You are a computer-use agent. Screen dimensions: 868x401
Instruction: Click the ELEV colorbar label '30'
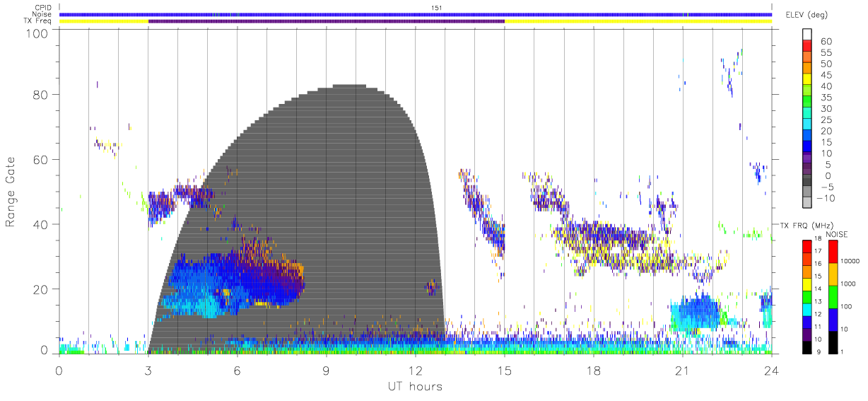[x=826, y=109]
